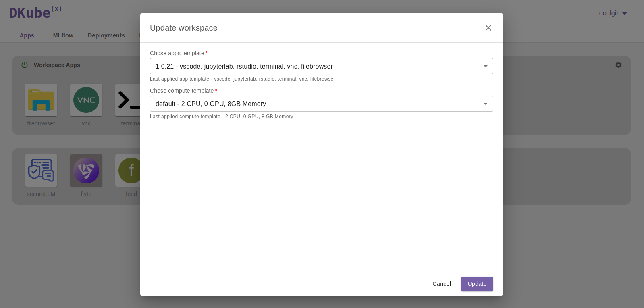Expand the apps template dropdown

[x=485, y=66]
